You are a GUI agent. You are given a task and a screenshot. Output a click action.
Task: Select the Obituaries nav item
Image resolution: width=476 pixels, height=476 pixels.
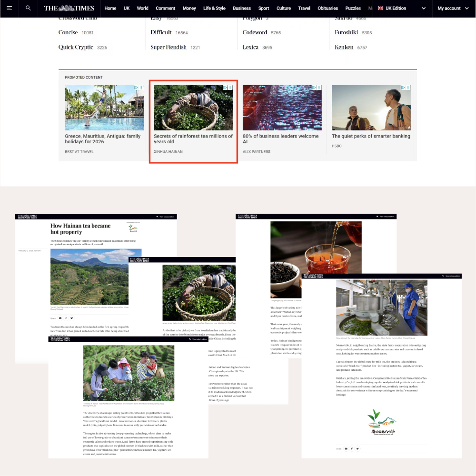click(328, 8)
